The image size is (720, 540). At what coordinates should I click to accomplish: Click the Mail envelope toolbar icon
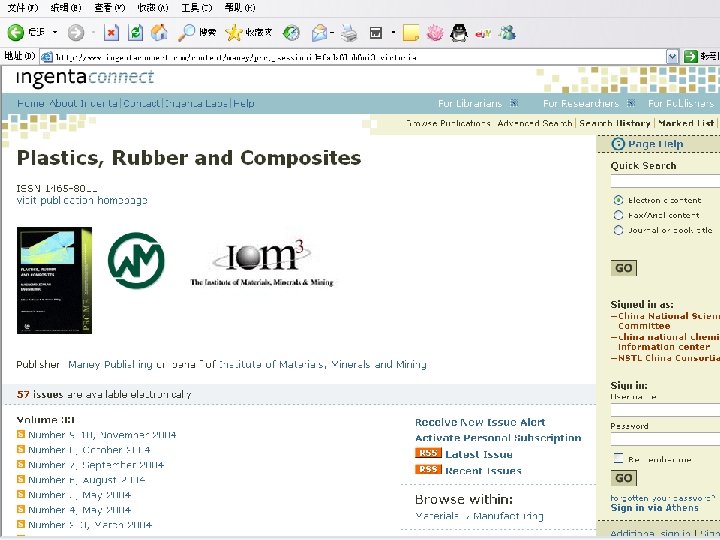(x=320, y=33)
